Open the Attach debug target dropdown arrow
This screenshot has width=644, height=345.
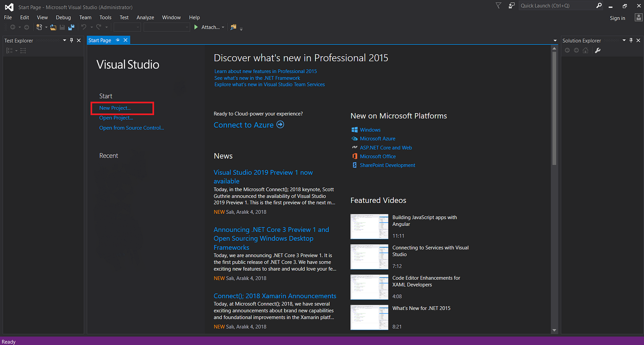223,27
